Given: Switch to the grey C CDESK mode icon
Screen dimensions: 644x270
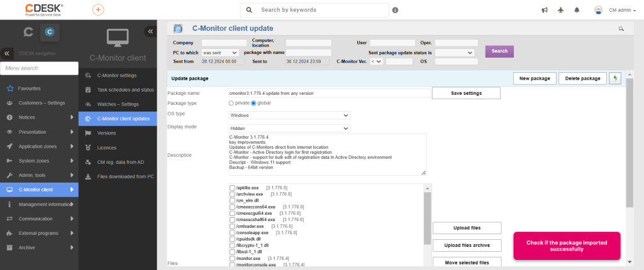Looking at the screenshot, I should click(28, 32).
